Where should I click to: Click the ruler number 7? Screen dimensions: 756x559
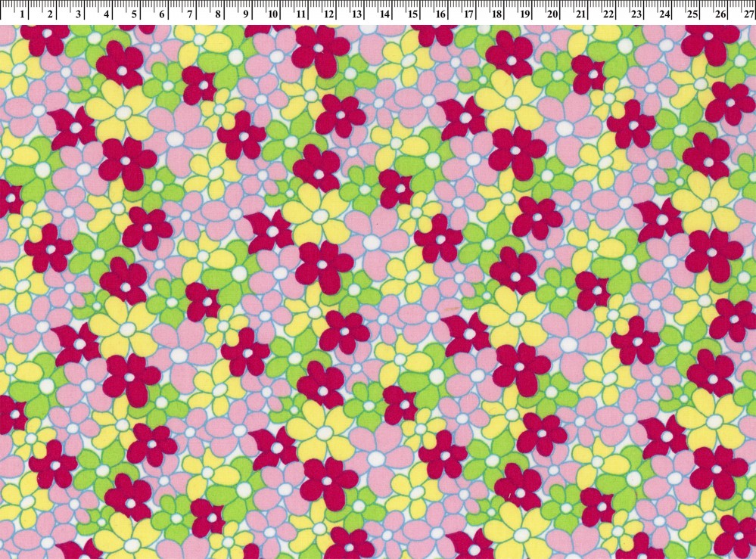tap(190, 14)
